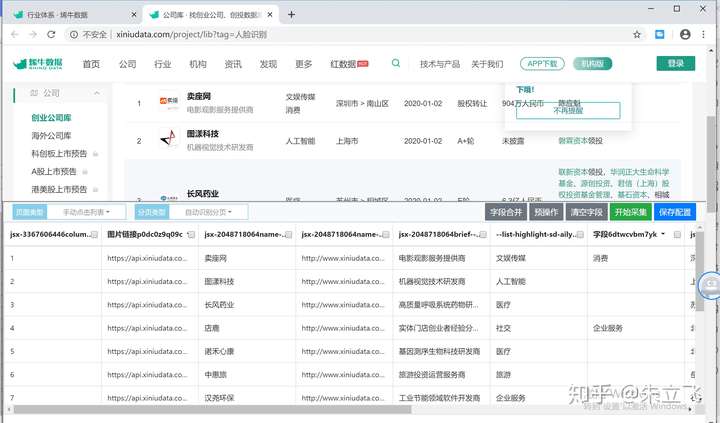Click the green 登录 button
This screenshot has width=720, height=423.
[675, 63]
